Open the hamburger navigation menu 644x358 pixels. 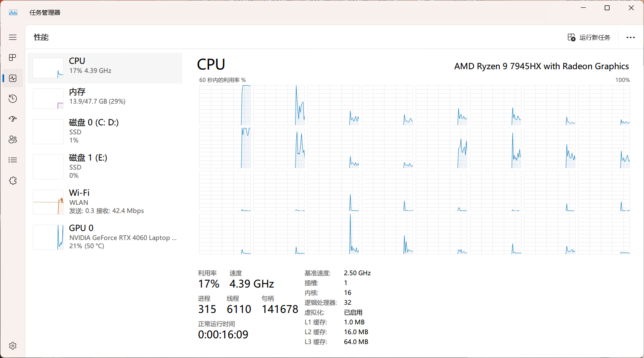(13, 37)
